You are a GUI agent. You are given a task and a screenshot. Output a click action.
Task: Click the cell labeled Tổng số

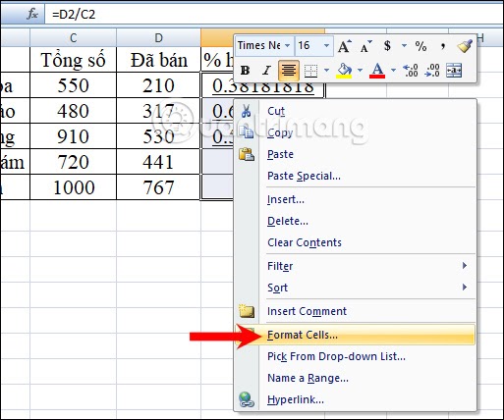click(73, 60)
